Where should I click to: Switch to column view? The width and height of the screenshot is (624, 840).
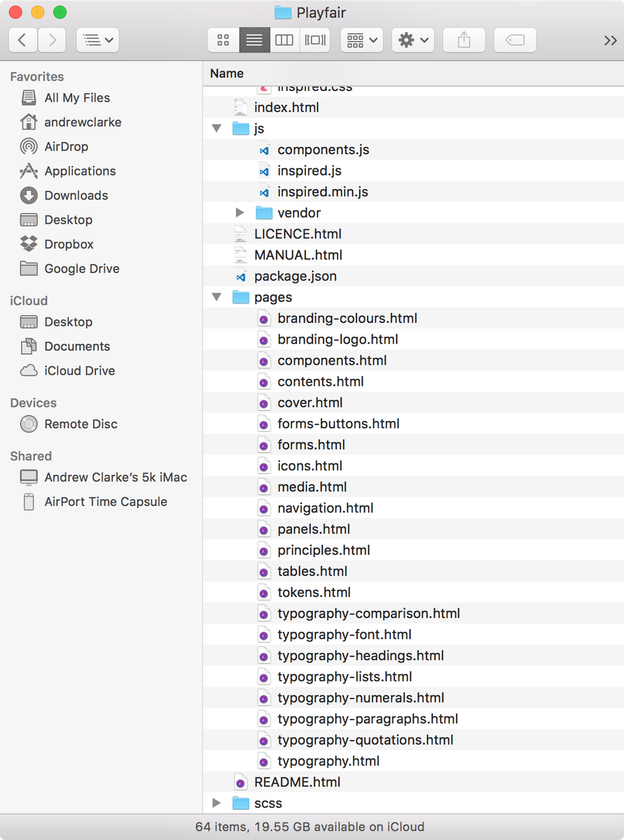click(284, 41)
